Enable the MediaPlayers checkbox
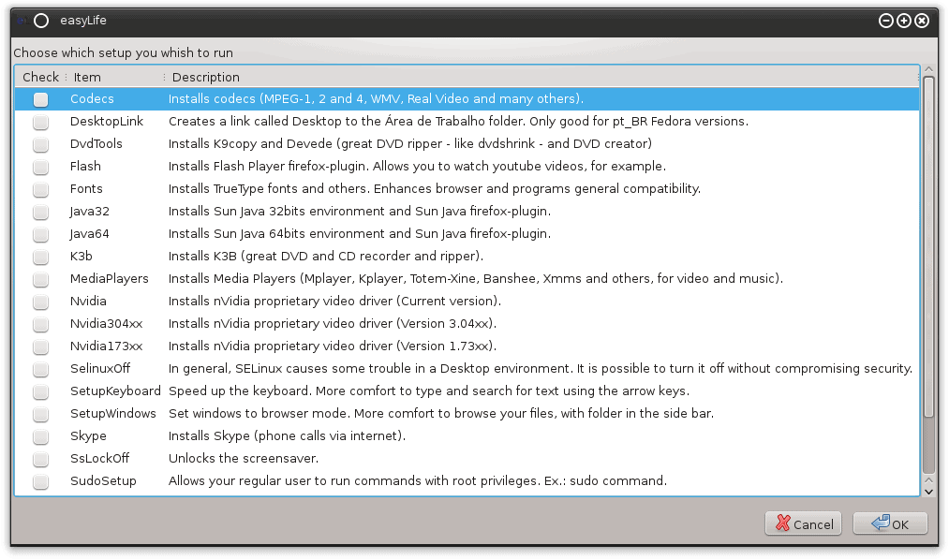Image resolution: width=949 pixels, height=560 pixels. coord(40,279)
